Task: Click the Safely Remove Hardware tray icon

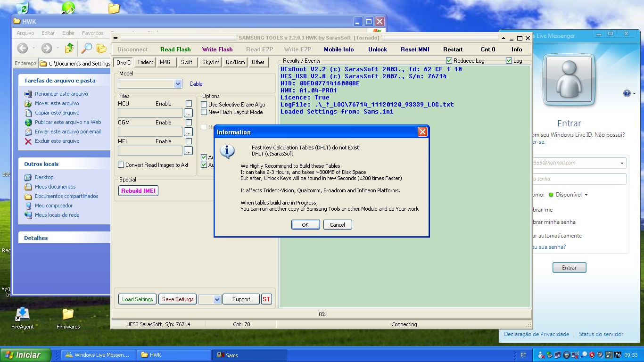Action: coord(549,355)
